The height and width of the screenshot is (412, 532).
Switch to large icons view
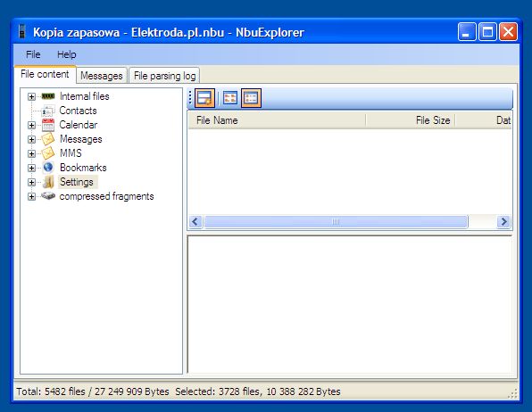[230, 98]
